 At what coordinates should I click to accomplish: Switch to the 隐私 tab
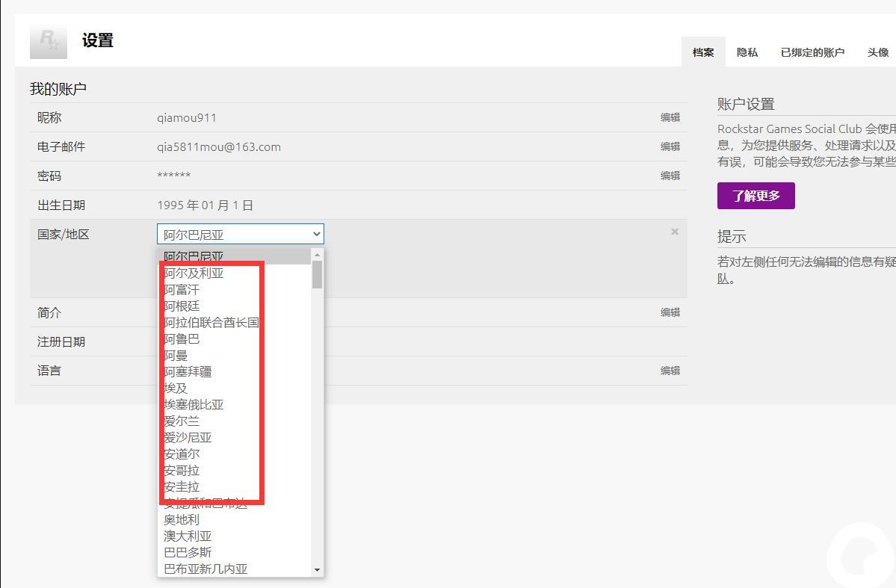coord(747,52)
